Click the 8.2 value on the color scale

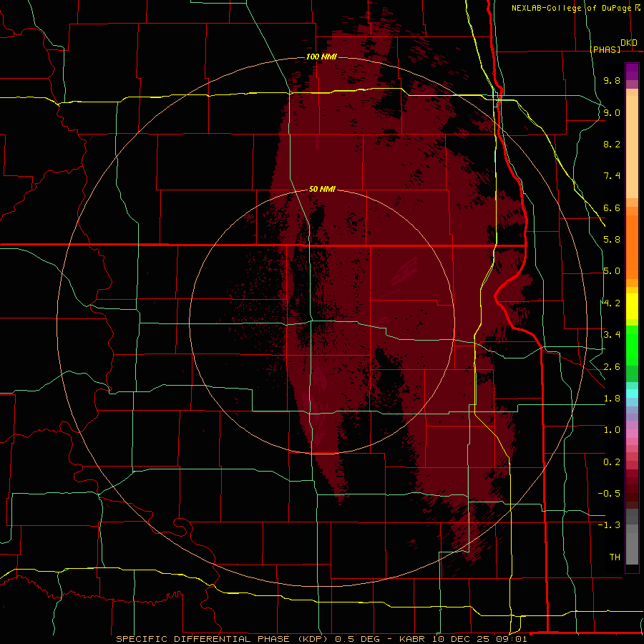click(612, 144)
